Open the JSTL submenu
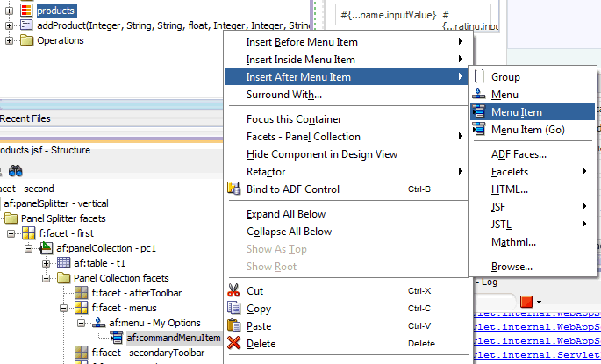 click(533, 225)
